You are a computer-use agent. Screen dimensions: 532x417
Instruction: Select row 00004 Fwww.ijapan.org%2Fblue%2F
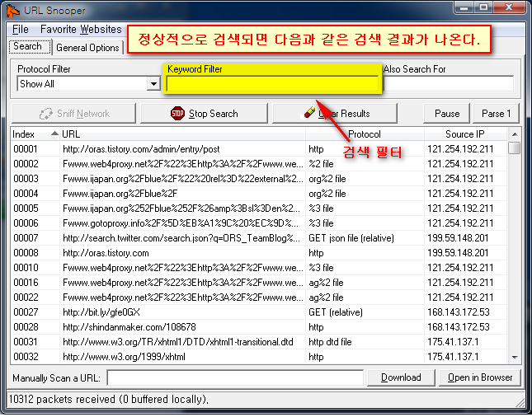[x=260, y=194]
